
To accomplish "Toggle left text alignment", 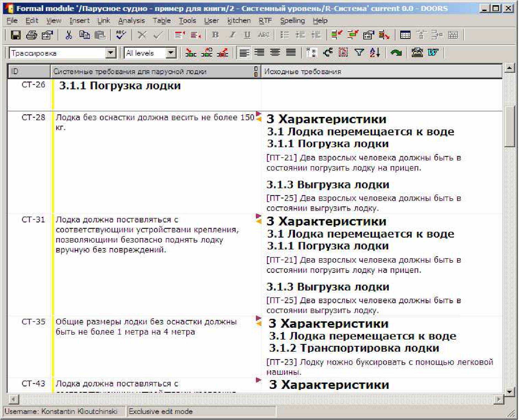I will click(244, 52).
